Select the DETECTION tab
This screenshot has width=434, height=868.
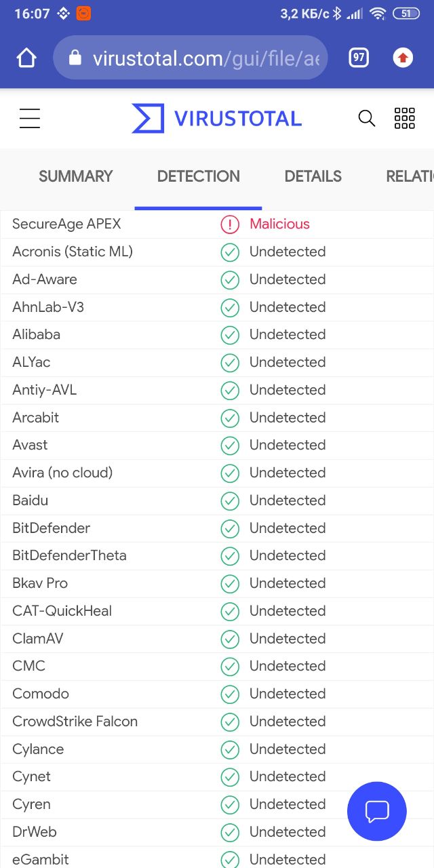(x=198, y=176)
